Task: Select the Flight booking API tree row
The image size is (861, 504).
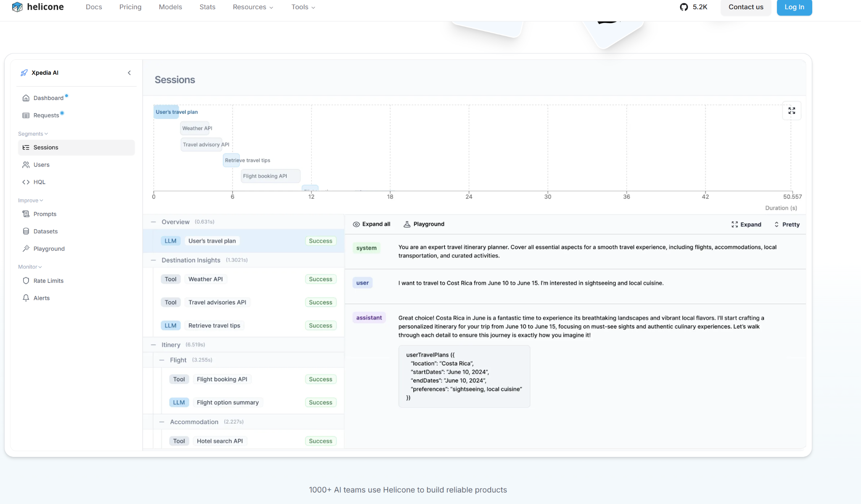Action: point(252,379)
